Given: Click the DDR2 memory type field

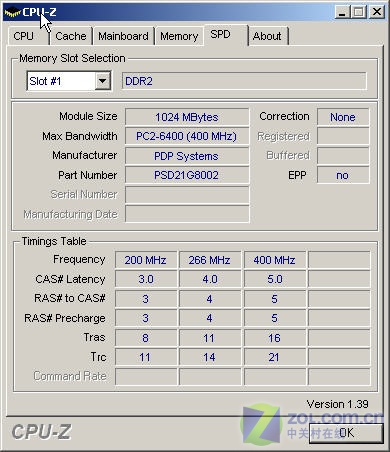Looking at the screenshot, I should point(244,81).
